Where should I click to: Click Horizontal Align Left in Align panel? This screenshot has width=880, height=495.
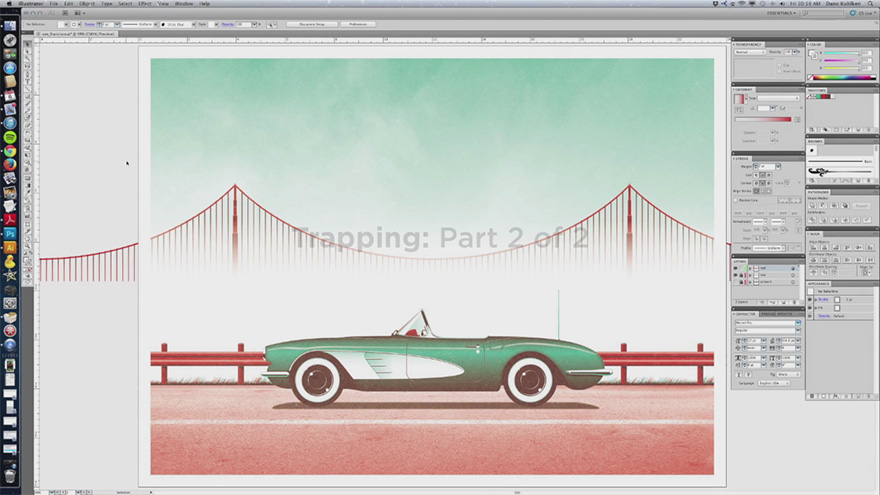pos(813,248)
